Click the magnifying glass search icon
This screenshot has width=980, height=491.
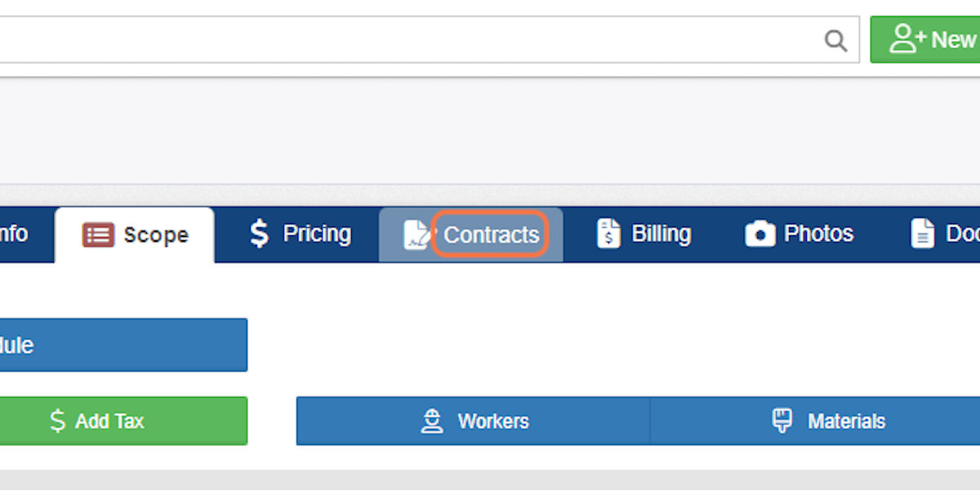pos(835,39)
